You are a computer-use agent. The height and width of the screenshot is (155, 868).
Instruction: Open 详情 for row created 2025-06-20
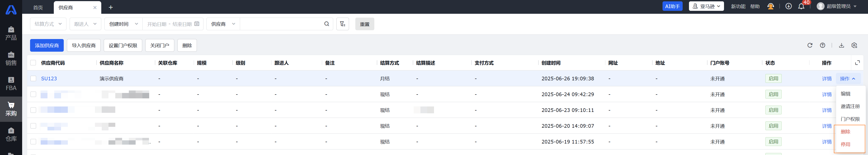click(x=827, y=126)
